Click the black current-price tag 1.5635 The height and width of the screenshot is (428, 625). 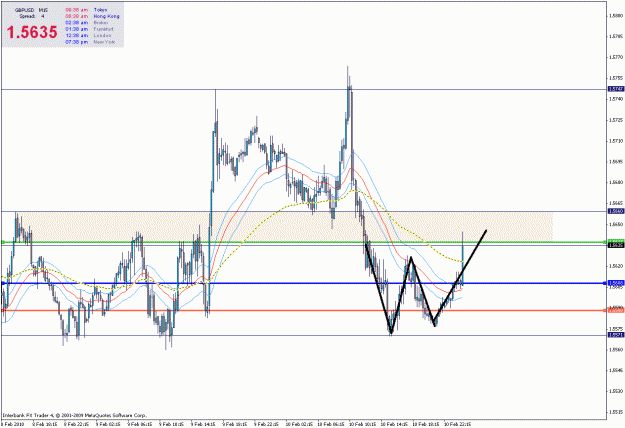pyautogui.click(x=616, y=245)
